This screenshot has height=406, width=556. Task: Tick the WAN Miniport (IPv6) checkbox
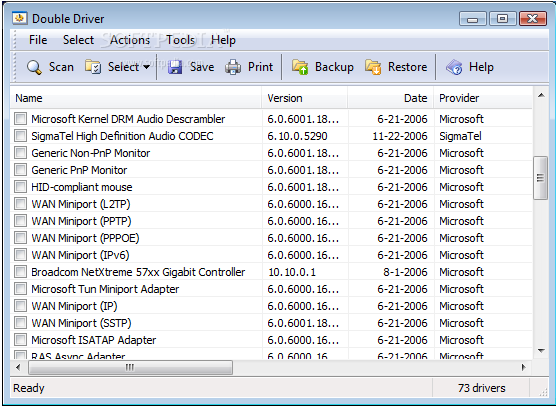pos(20,255)
